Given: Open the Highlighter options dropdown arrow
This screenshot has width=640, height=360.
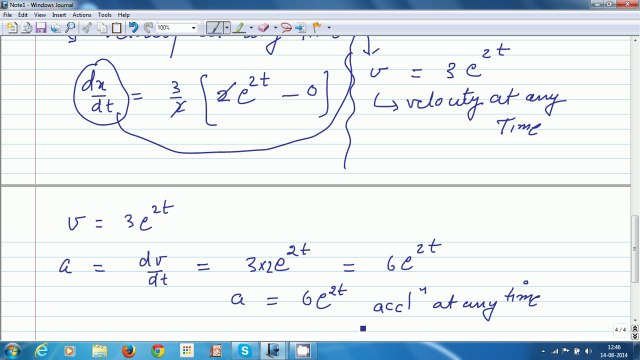Looking at the screenshot, I should pos(251,28).
